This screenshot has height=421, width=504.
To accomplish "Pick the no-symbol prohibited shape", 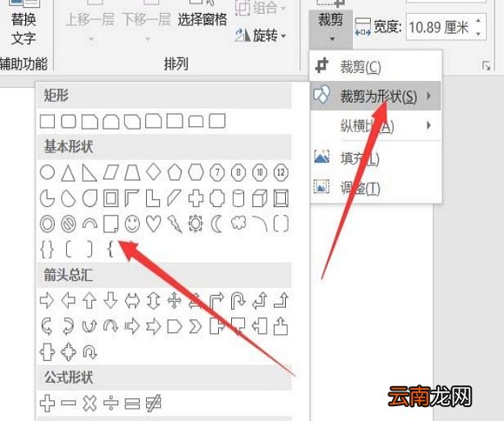I will point(68,224).
